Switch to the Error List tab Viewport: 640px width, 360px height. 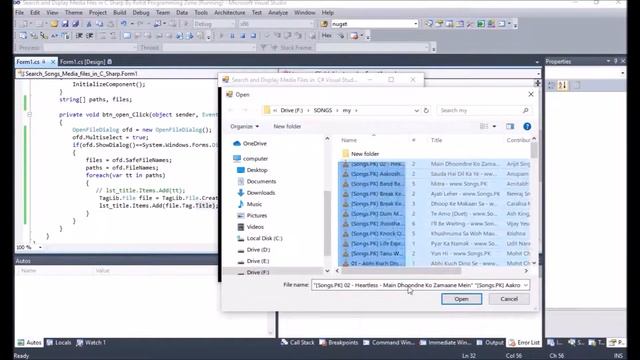click(x=524, y=343)
